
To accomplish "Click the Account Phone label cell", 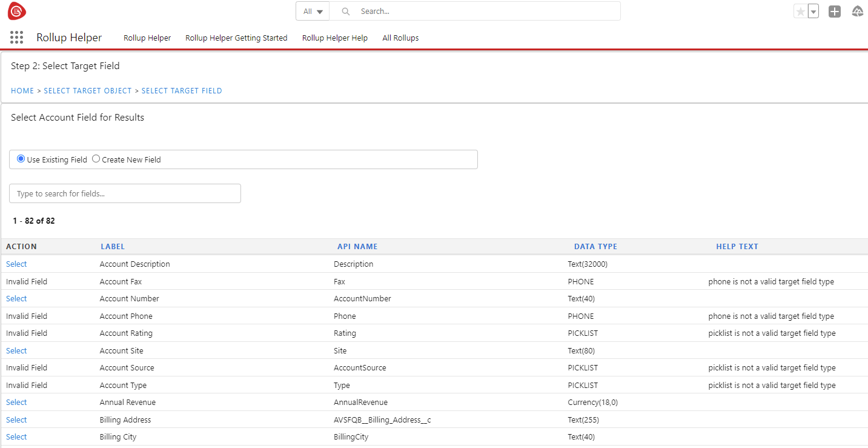I will click(x=126, y=316).
